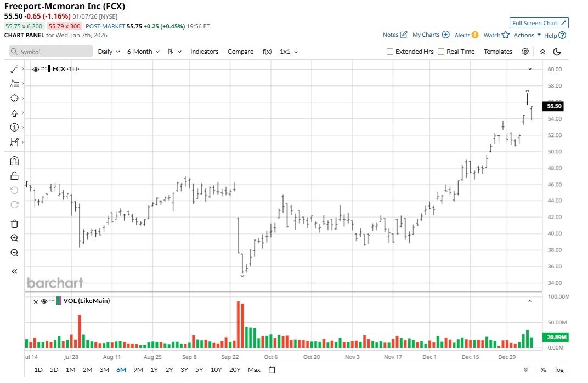588x383 pixels.
Task: Select the 1D time range
Action: point(38,370)
